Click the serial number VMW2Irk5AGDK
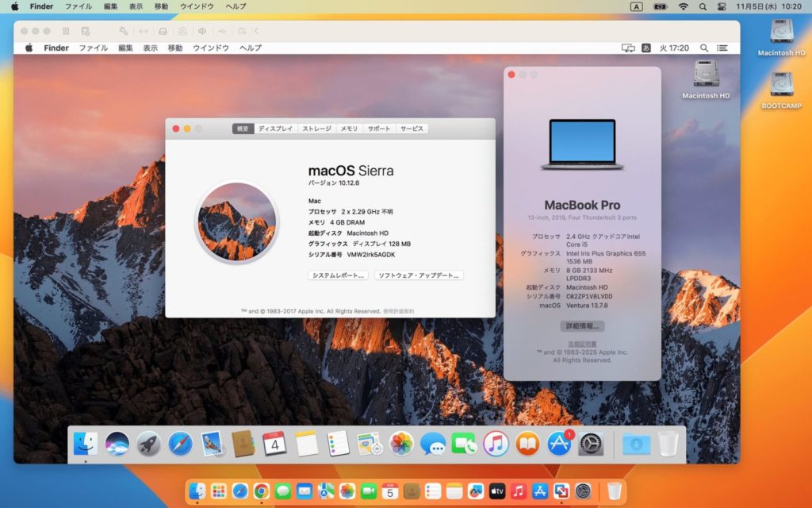812x508 pixels. pos(371,255)
